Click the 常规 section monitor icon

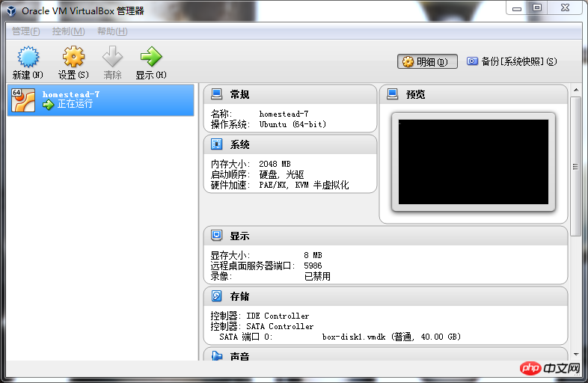216,94
